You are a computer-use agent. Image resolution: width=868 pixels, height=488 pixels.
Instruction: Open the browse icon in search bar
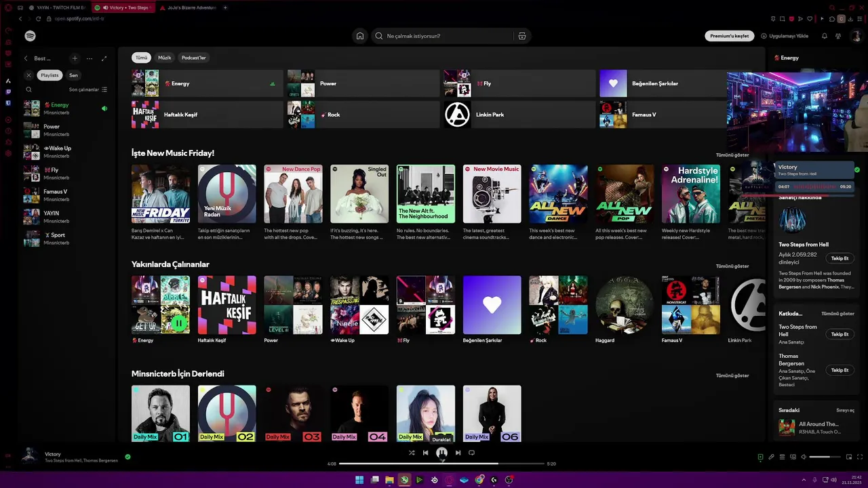pyautogui.click(x=521, y=36)
